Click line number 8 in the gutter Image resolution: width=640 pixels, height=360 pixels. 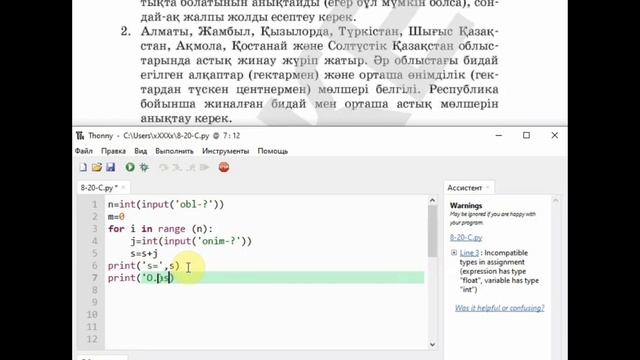(x=94, y=290)
